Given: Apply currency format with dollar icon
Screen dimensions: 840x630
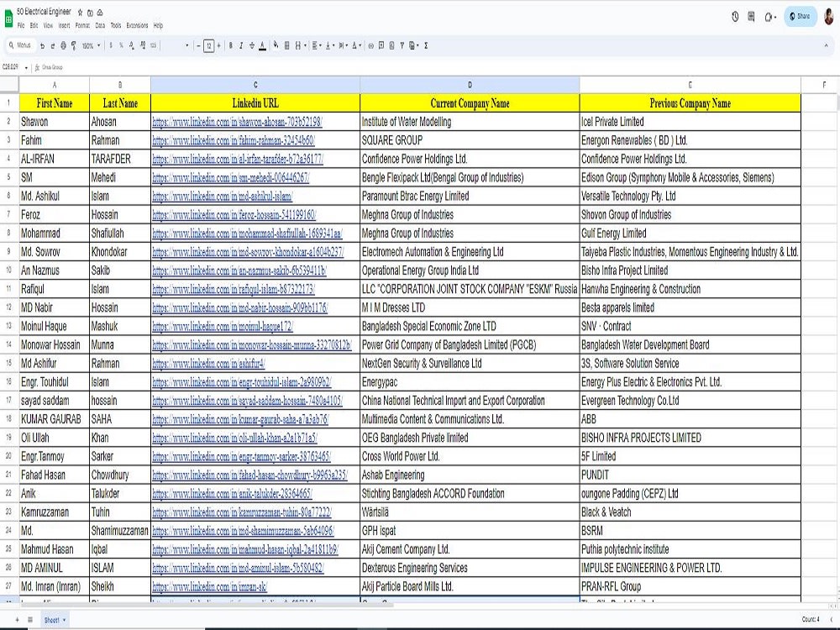Looking at the screenshot, I should point(111,46).
